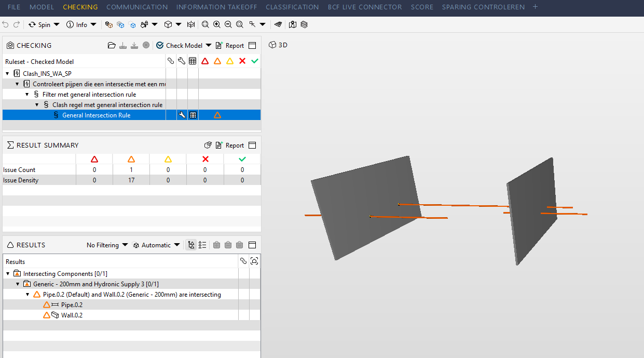The image size is (644, 358).
Task: Collapse Intersecting Components [0/1] node
Action: (8, 274)
